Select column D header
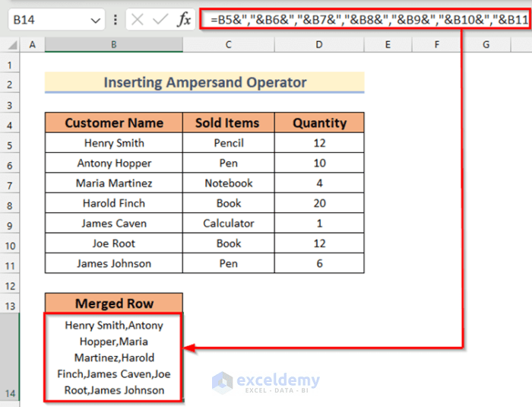532x407 pixels. (x=319, y=45)
